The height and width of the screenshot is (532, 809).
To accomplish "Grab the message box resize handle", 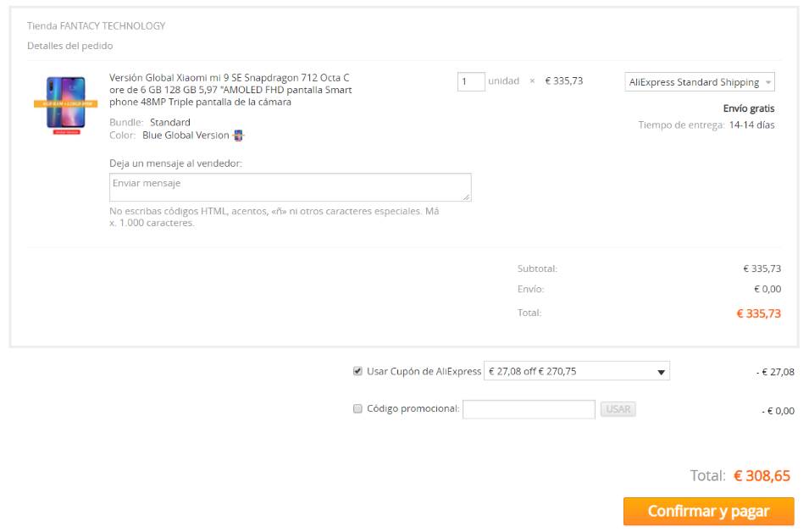I will 467,197.
